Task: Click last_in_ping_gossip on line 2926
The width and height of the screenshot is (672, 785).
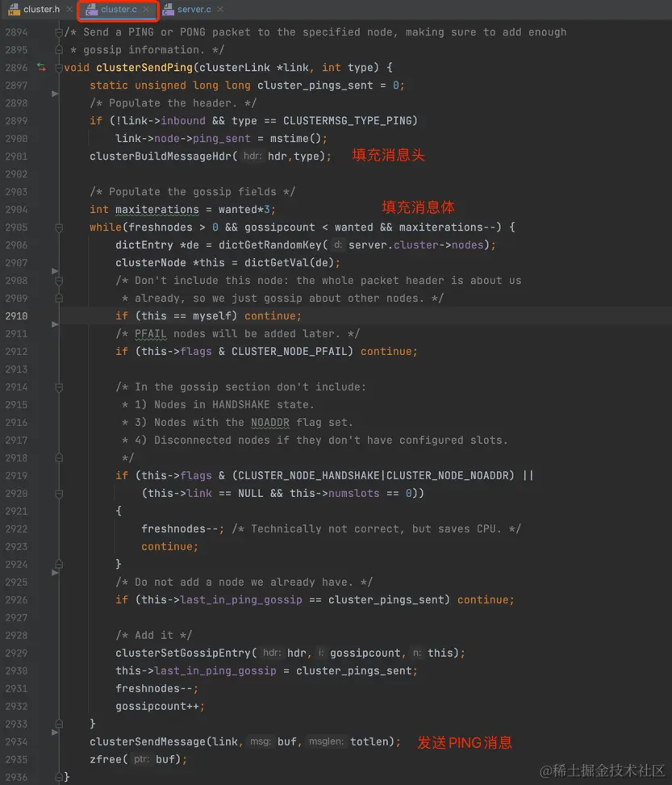Action: click(x=241, y=599)
